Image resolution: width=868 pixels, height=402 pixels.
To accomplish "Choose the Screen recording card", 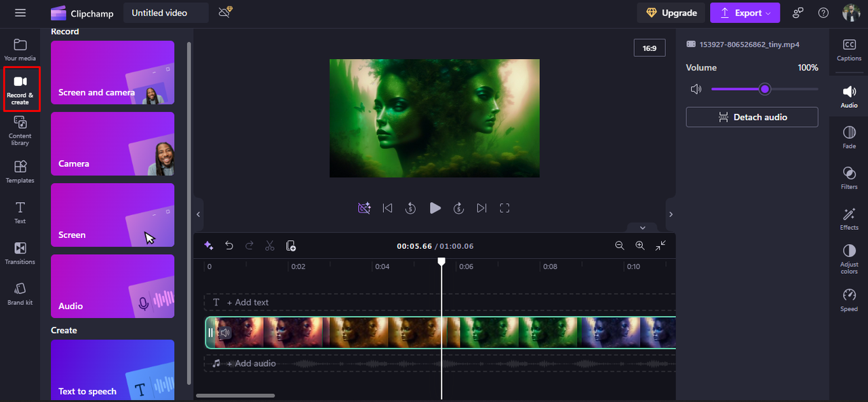I will [x=113, y=215].
